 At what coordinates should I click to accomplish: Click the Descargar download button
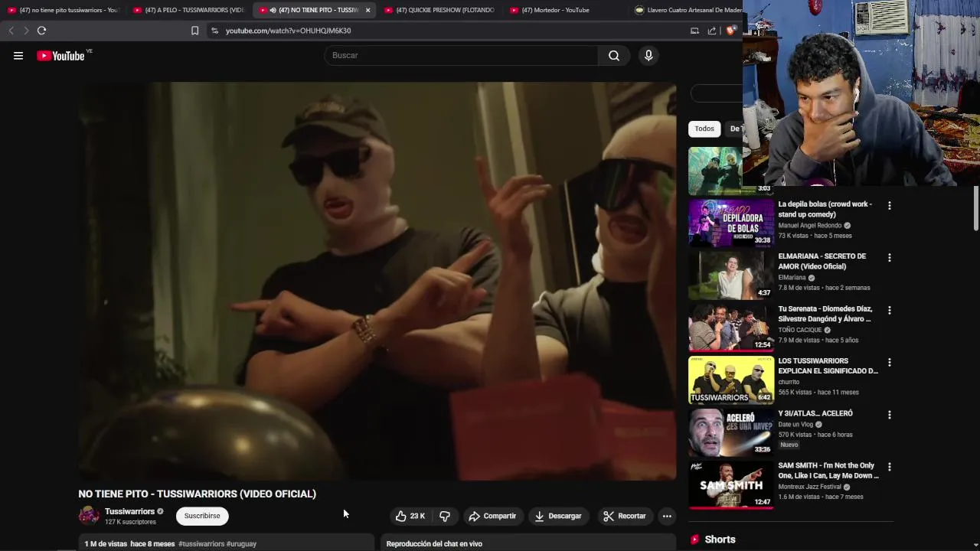(557, 516)
